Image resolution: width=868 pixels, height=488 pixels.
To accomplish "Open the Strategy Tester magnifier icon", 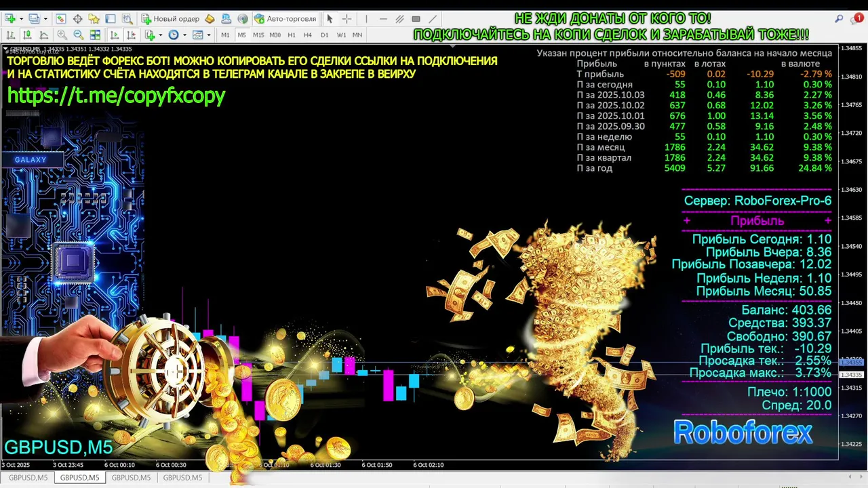I will click(x=127, y=19).
